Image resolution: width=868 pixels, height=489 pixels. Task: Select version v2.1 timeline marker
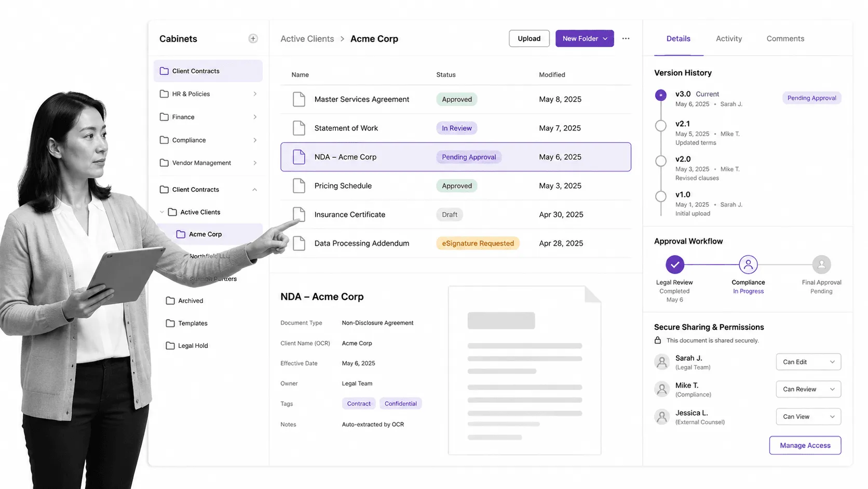661,126
